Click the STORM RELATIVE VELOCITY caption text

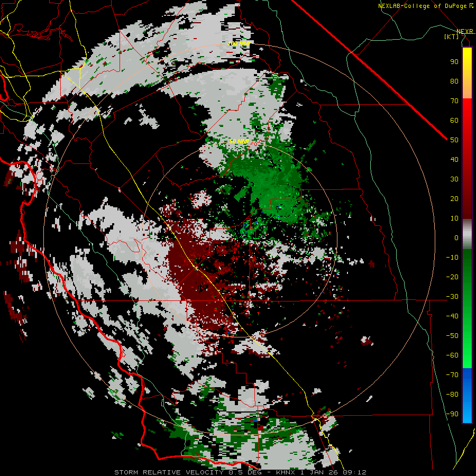click(x=169, y=472)
